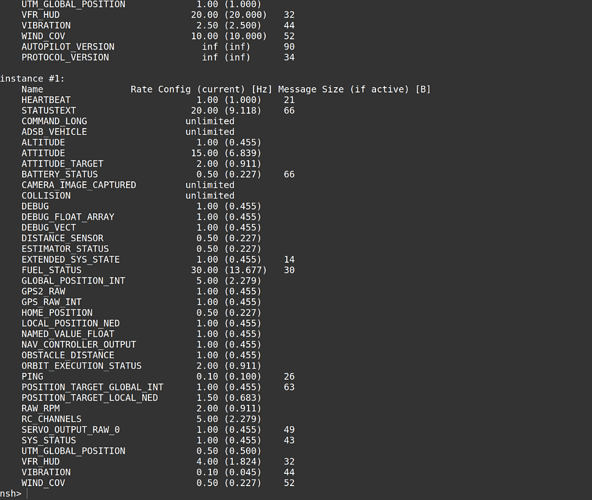Screen dimensions: 592x500
Task: Select the ORBIT_EXECUTION_STATUS row
Action: point(141,366)
